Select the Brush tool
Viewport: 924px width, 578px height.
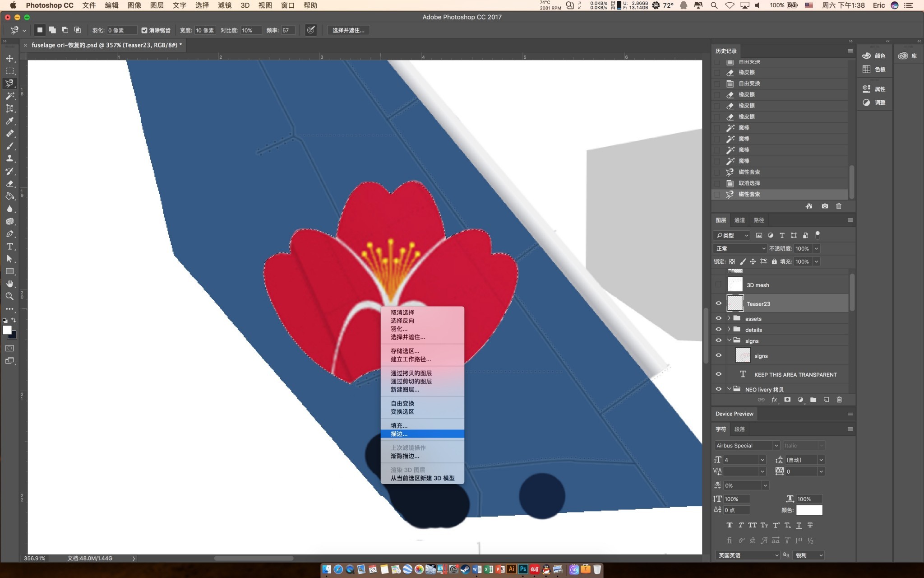point(9,146)
